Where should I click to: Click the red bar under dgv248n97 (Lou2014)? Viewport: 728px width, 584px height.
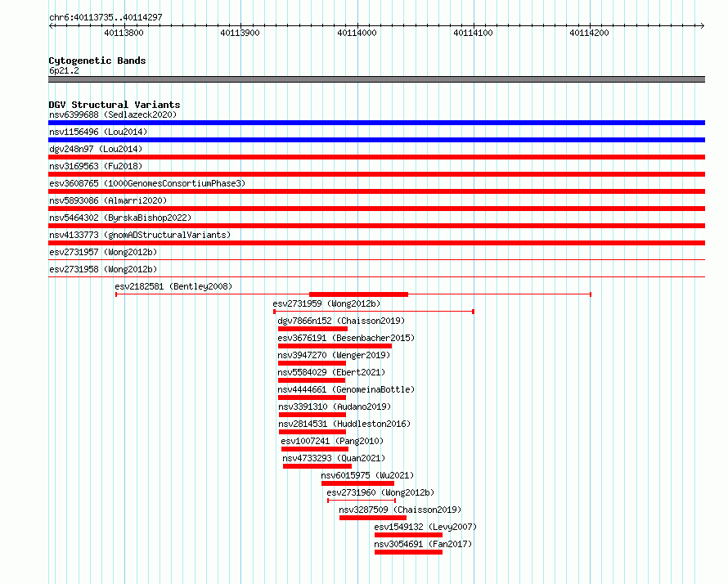[376, 157]
